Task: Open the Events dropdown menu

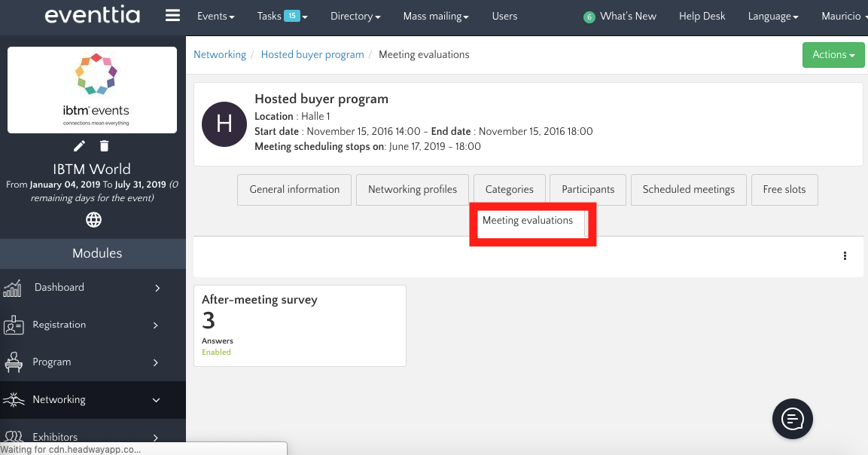Action: click(x=215, y=16)
